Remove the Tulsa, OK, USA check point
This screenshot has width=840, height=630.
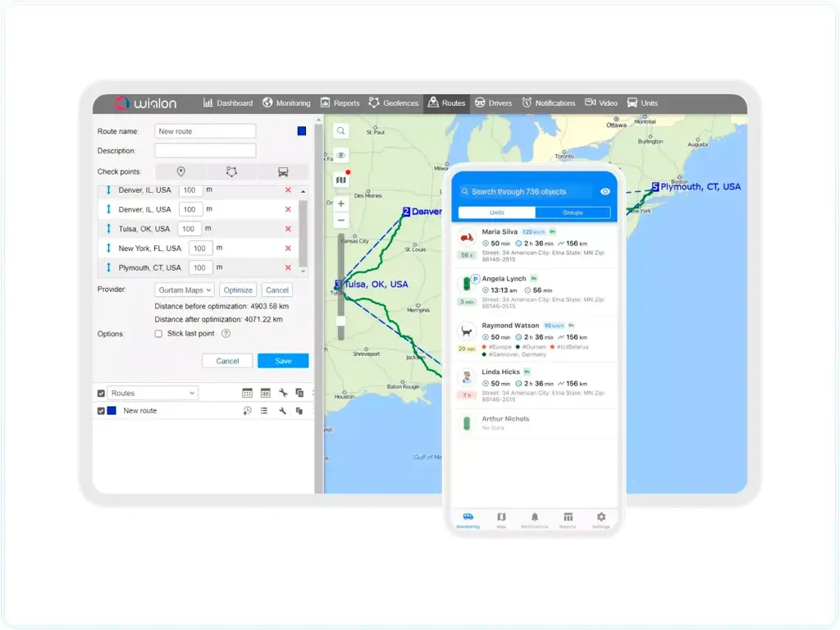288,229
